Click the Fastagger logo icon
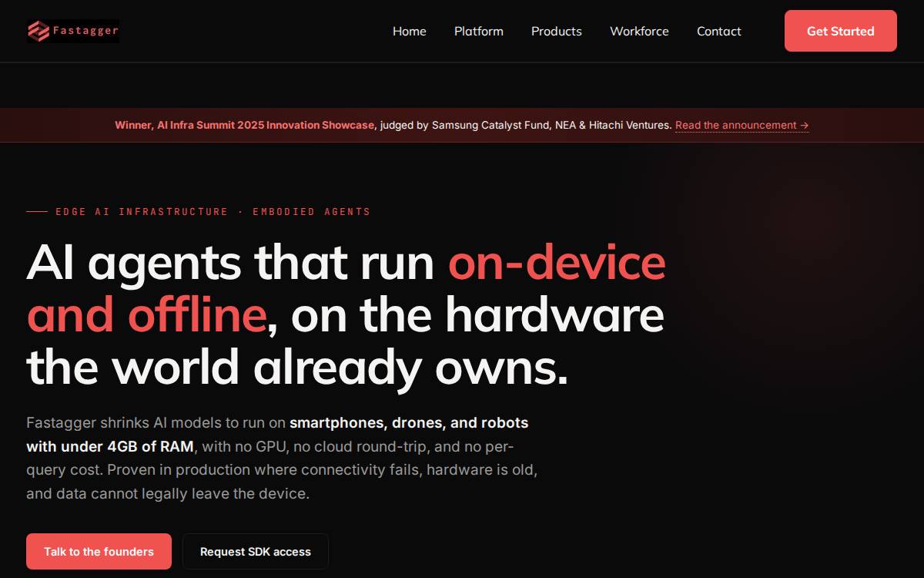Screen dimensions: 924x578 (38, 31)
